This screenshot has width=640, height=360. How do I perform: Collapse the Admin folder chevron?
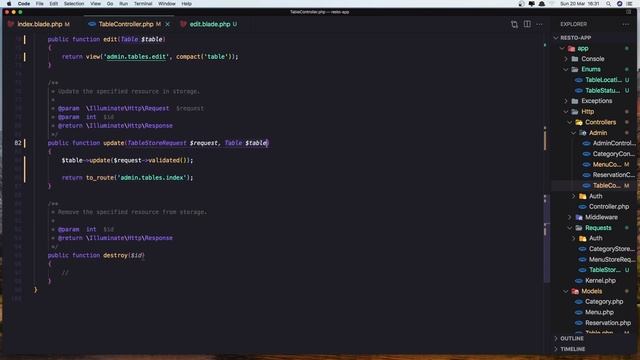(573, 133)
